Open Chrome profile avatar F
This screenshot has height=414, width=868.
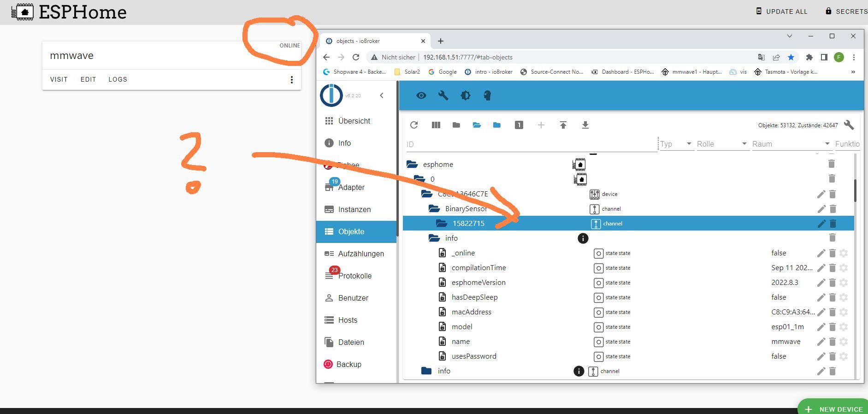point(839,57)
